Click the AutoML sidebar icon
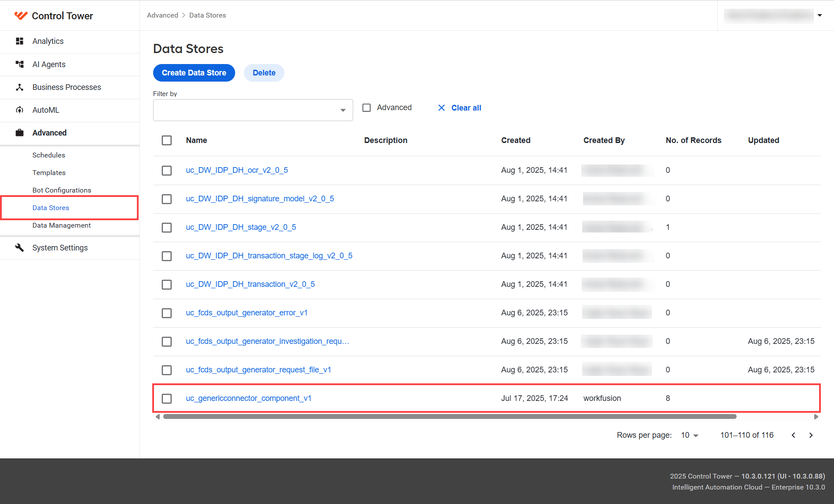 pos(19,110)
